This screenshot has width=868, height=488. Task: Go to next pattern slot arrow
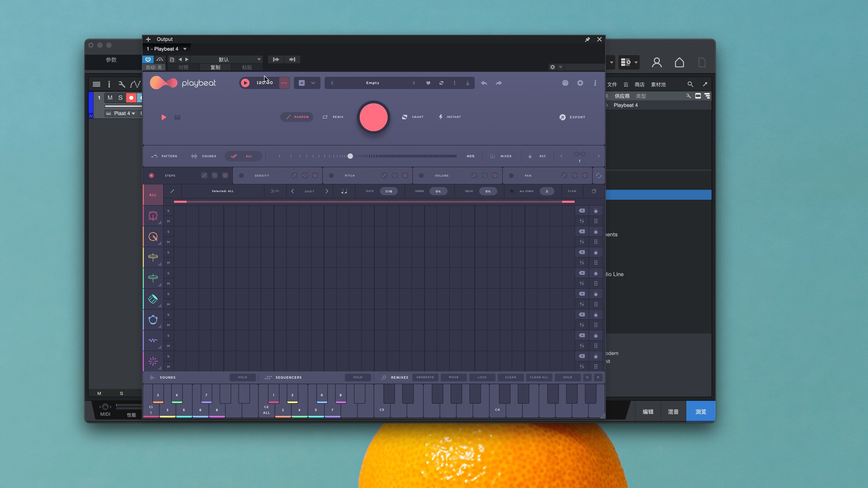coord(599,156)
